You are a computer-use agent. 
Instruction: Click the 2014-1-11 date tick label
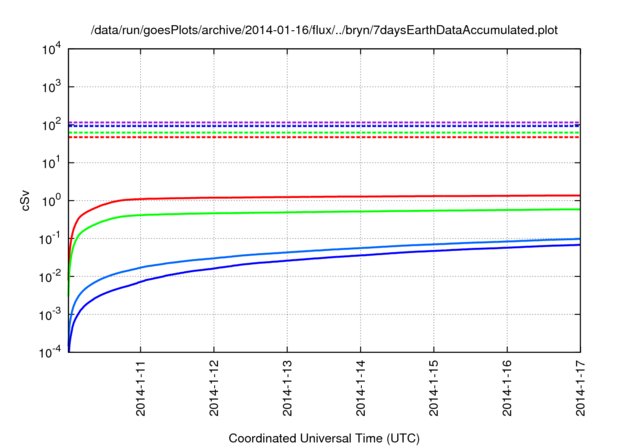140,388
